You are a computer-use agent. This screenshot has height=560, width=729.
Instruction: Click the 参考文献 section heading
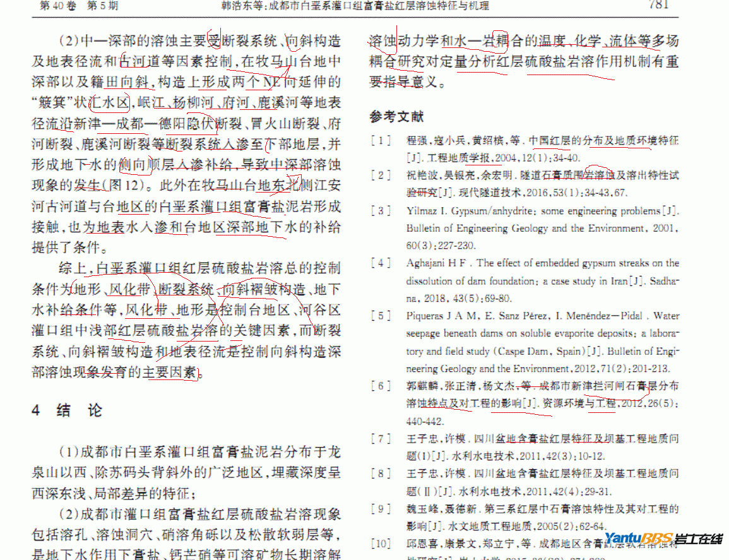pyautogui.click(x=396, y=117)
